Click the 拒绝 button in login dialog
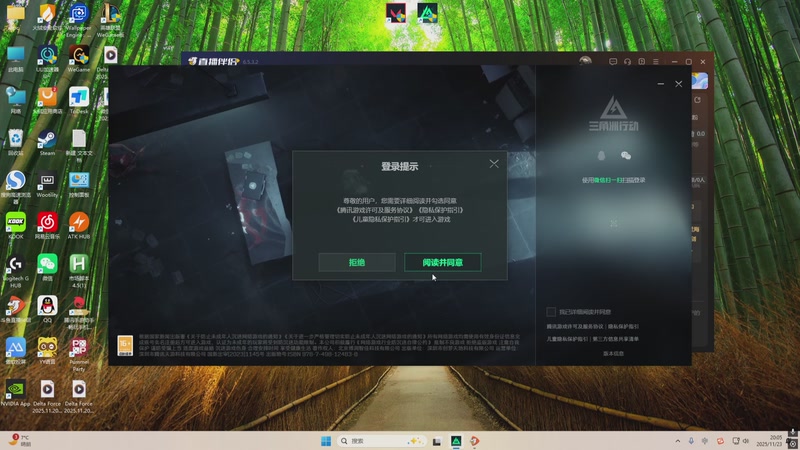Viewport: 800px width, 450px height. click(x=357, y=262)
